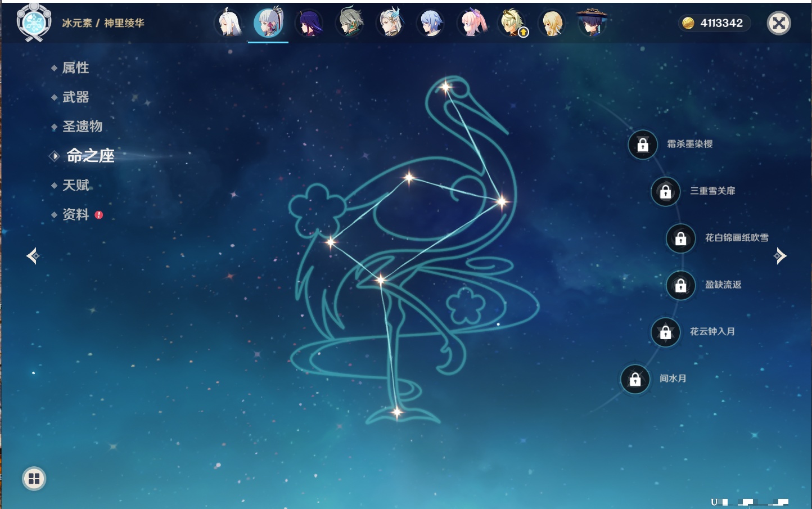812x509 pixels.
Task: Open 资料 profile with red alert
Action: [76, 214]
